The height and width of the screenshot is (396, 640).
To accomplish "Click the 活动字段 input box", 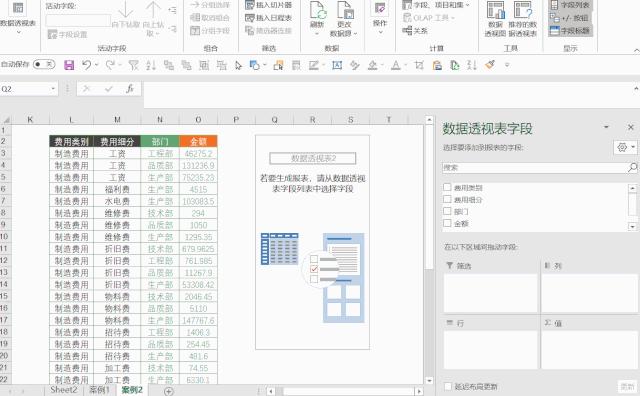I will click(78, 20).
